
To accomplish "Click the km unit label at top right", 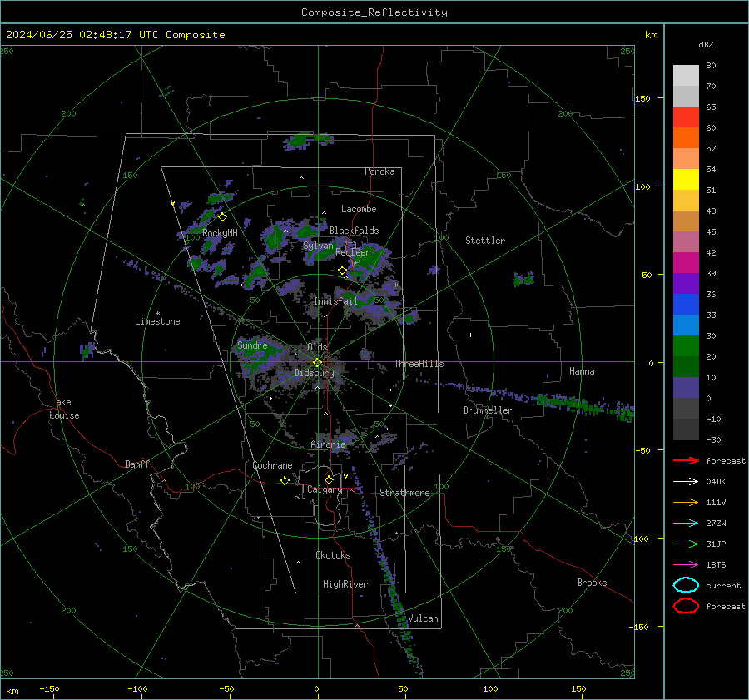I will [651, 35].
